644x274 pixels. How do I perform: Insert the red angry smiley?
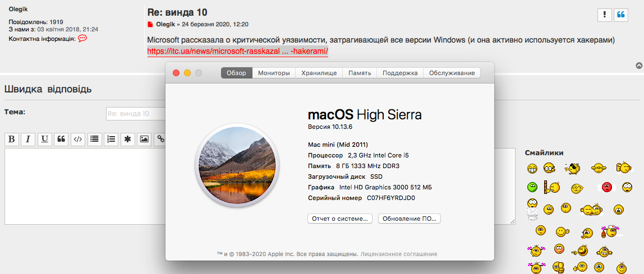coord(607,187)
